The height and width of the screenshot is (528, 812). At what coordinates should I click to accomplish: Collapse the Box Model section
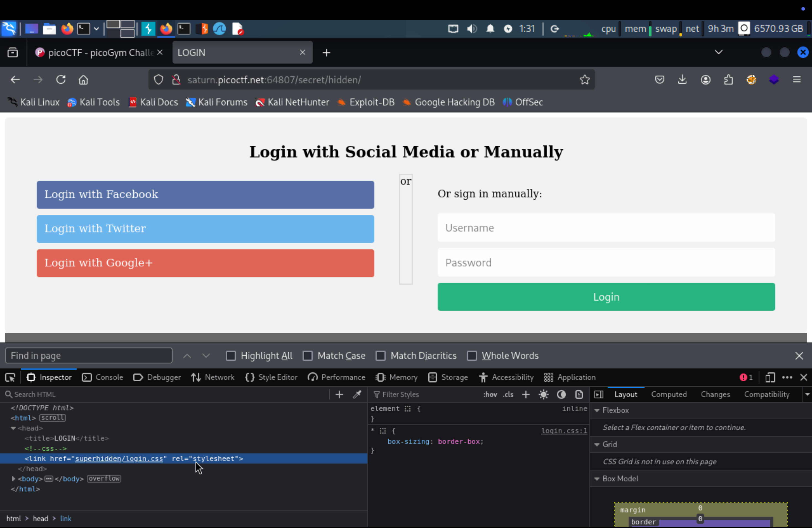[597, 479]
